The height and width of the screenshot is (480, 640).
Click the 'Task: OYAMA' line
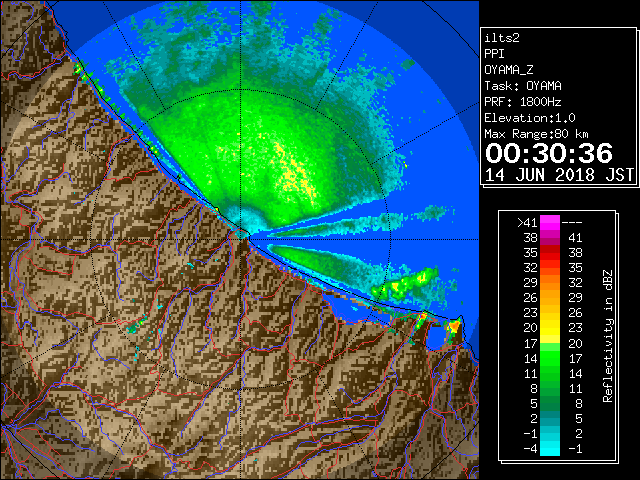pyautogui.click(x=523, y=86)
